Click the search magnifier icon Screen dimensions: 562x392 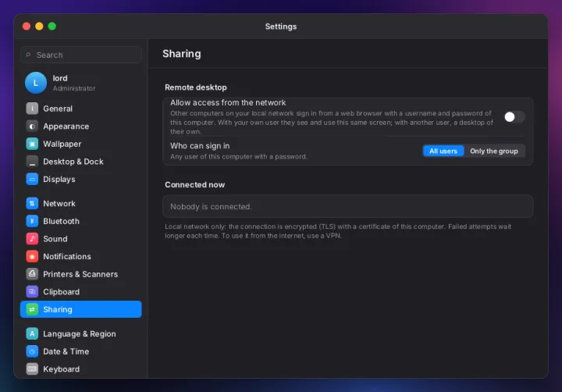[28, 55]
